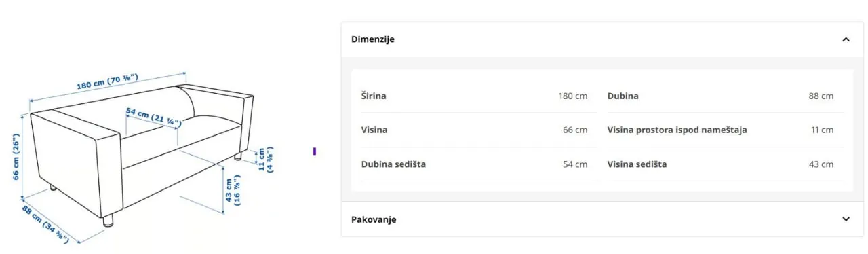
Task: Click the Dimenzije section header title
Action: coord(372,39)
